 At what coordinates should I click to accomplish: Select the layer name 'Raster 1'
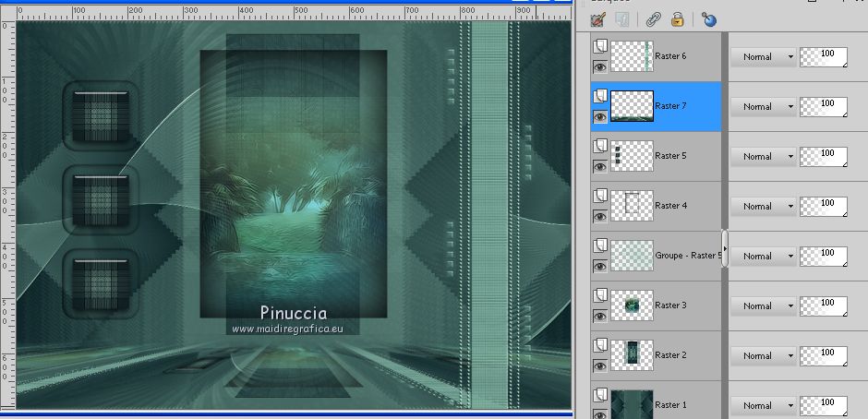click(x=670, y=404)
